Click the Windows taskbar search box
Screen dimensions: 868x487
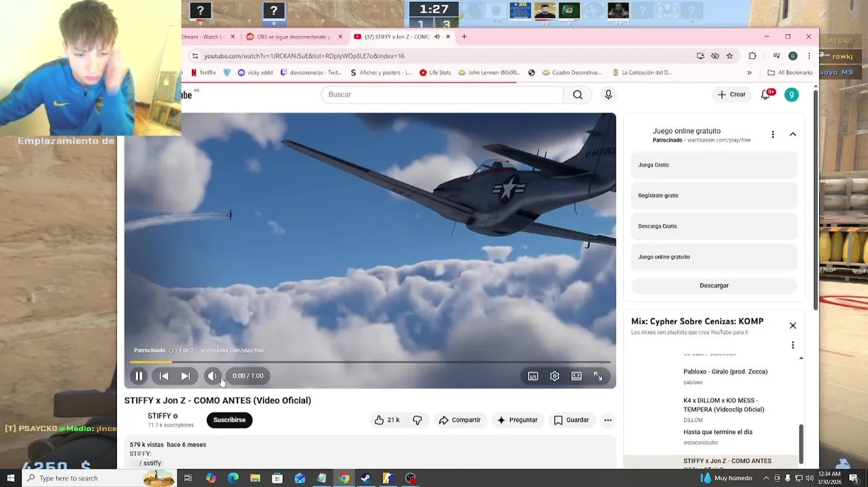pyautogui.click(x=98, y=478)
